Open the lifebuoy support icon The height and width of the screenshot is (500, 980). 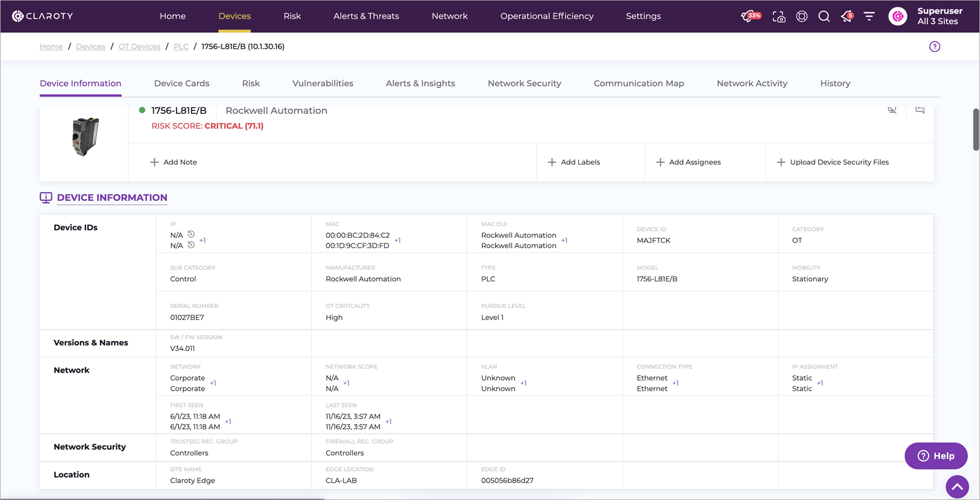click(x=802, y=16)
